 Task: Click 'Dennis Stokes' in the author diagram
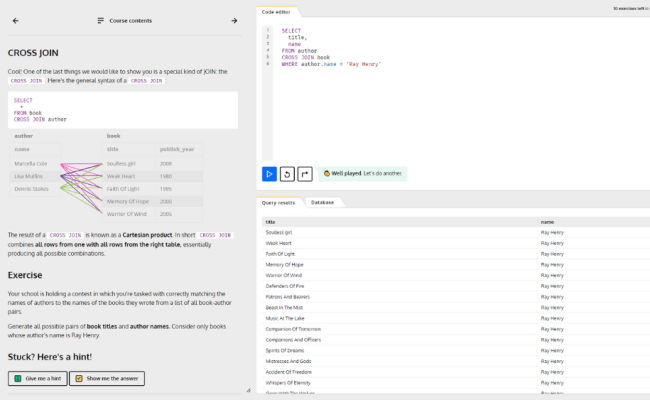click(31, 189)
